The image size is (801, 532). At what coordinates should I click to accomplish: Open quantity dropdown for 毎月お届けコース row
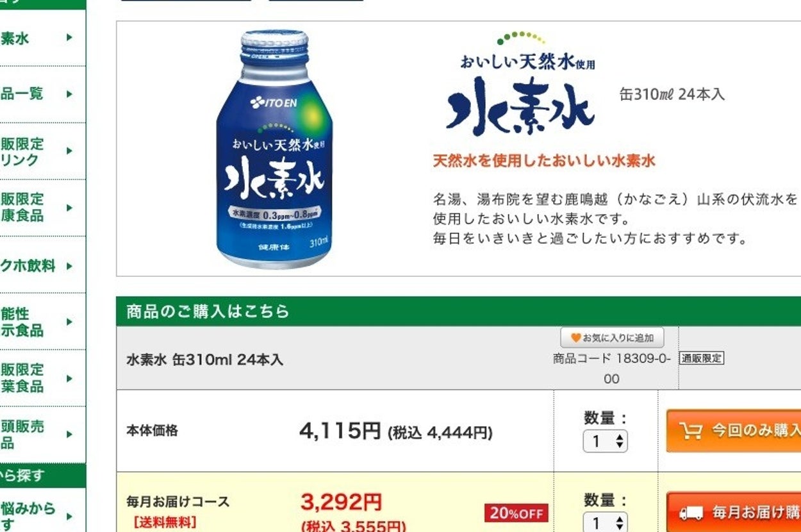coord(606,522)
